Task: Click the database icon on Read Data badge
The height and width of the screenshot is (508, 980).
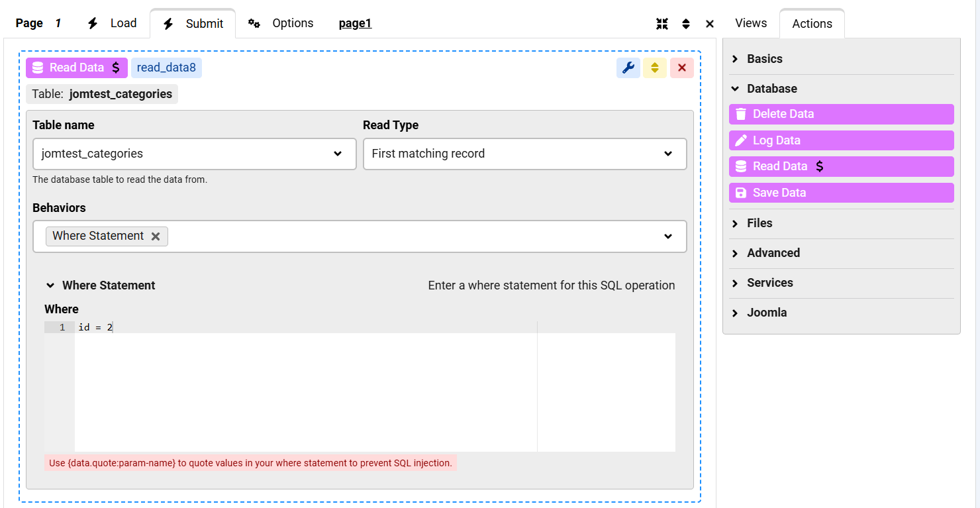Action: click(38, 68)
